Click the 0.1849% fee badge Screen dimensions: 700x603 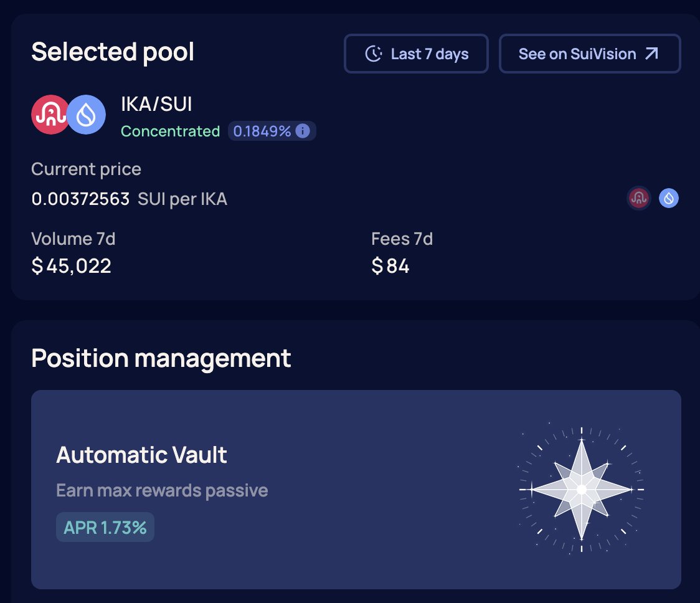(272, 131)
